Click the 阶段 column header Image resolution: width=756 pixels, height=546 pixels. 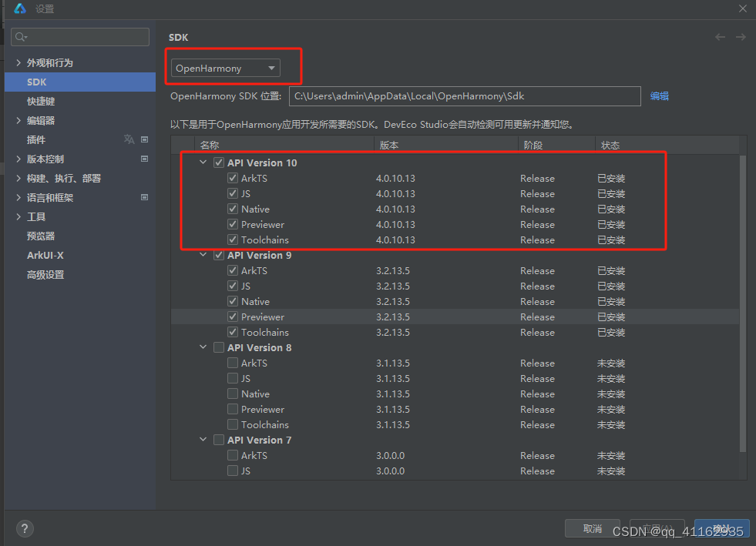coord(556,145)
